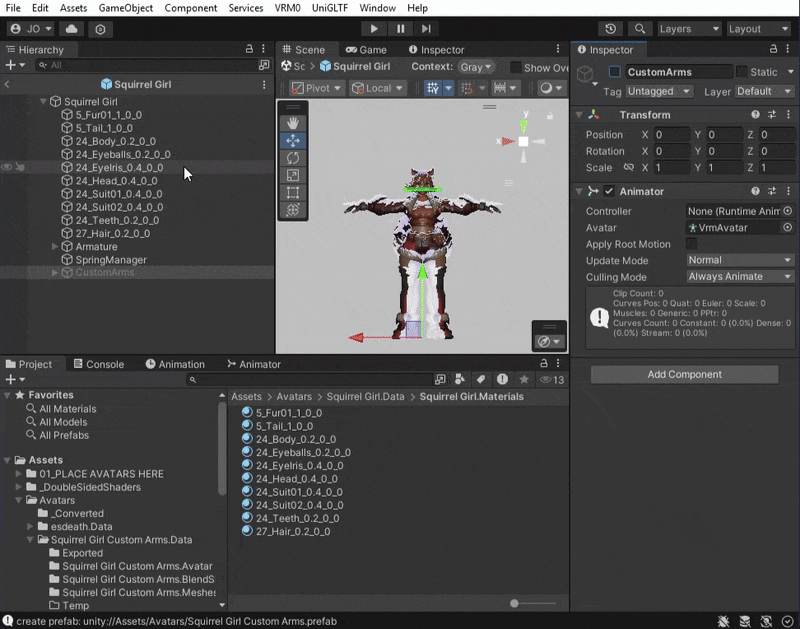
Task: Toggle CustomArms active checkbox
Action: pyautogui.click(x=615, y=71)
